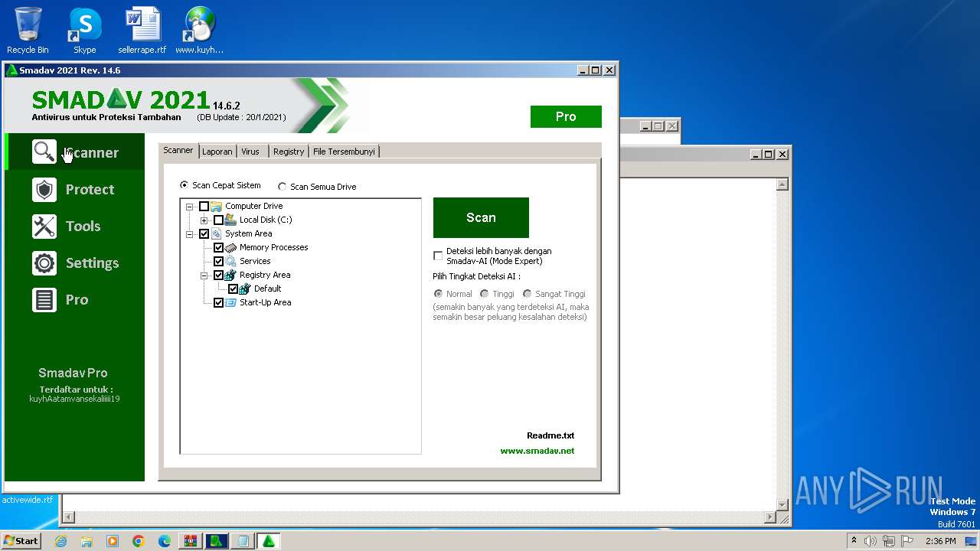Select Normal AI detection level
980x551 pixels.
[x=438, y=294]
